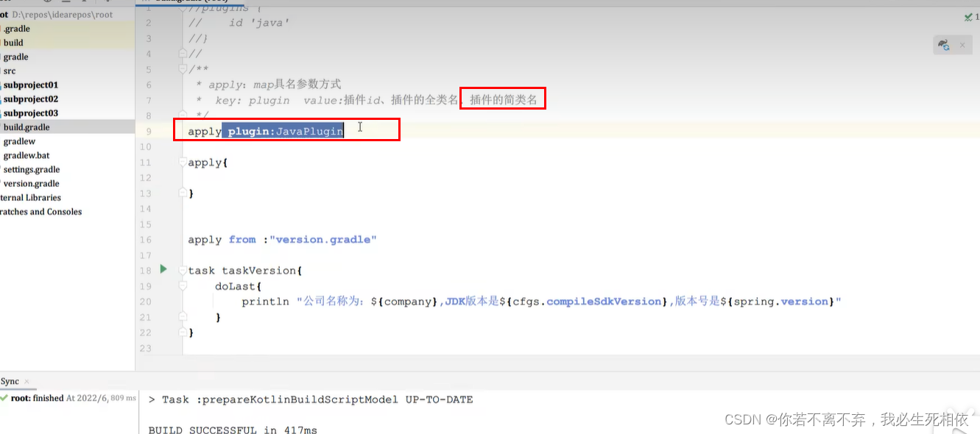980x434 pixels.
Task: Click the println statement on line 20
Action: click(265, 302)
